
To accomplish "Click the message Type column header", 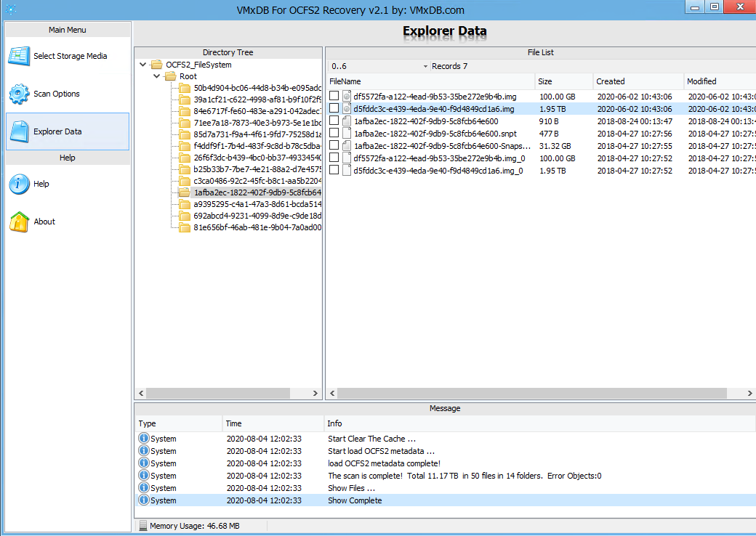I will pos(178,423).
